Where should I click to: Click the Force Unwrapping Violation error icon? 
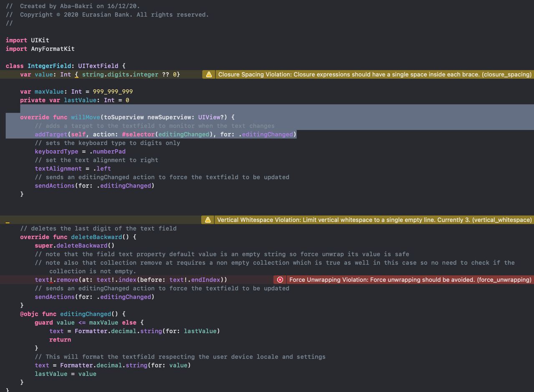(x=280, y=280)
